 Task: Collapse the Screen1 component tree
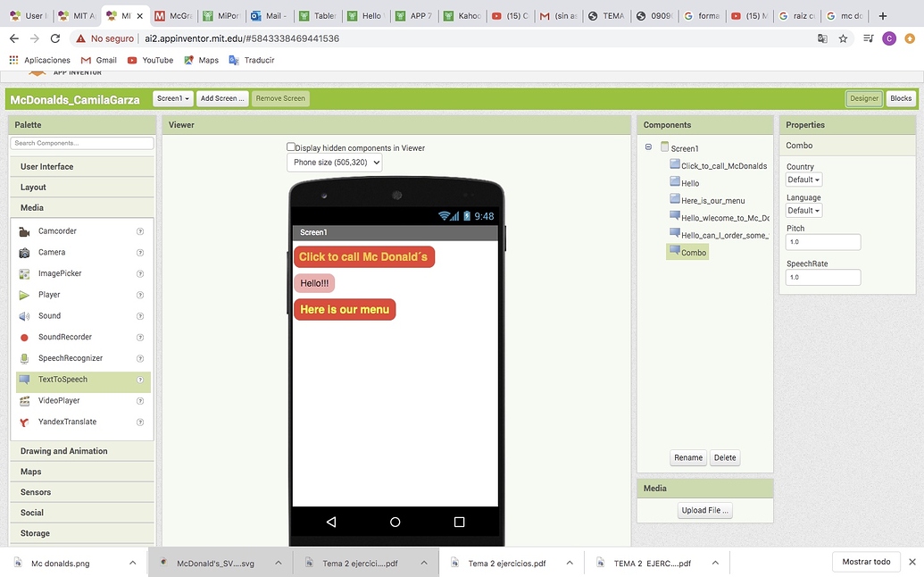click(x=647, y=147)
